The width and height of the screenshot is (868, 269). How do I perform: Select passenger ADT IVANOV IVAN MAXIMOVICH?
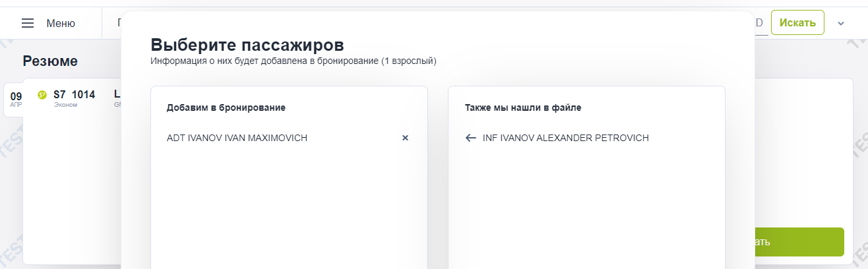pos(237,138)
